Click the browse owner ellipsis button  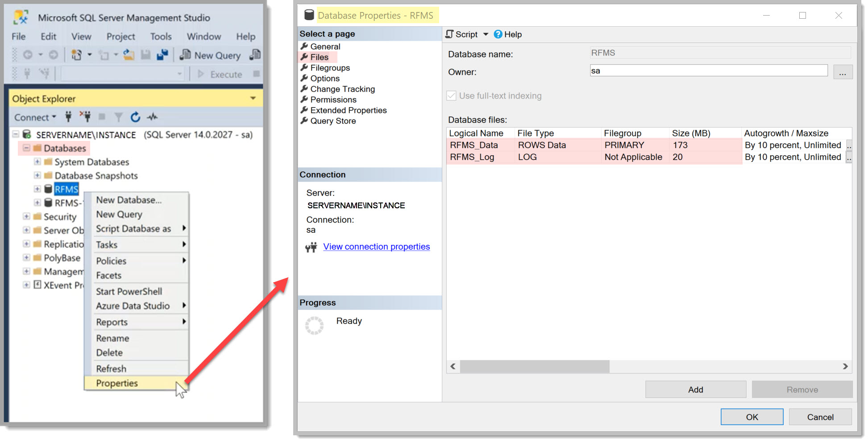843,72
